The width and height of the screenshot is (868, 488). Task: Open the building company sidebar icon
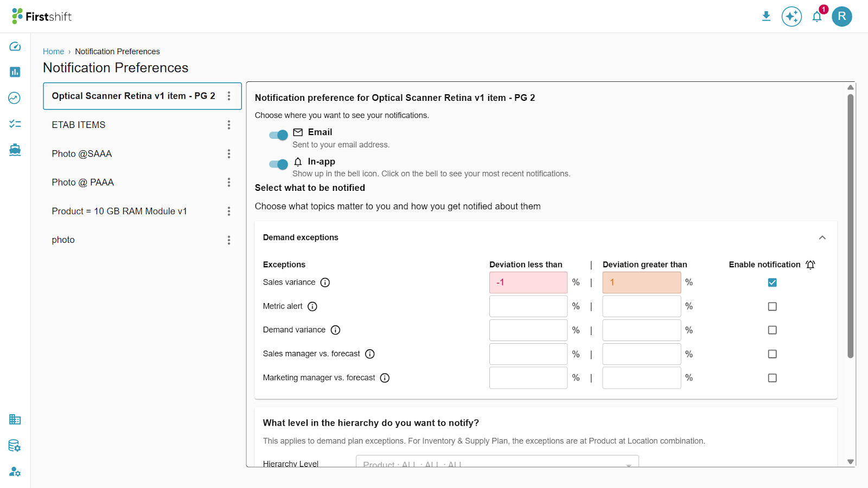15,419
